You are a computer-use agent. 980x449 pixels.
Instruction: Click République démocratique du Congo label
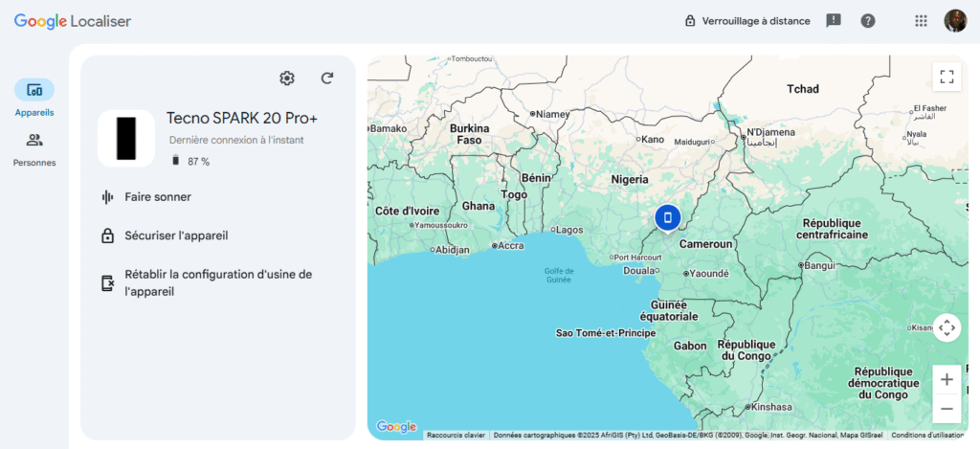coord(883,383)
